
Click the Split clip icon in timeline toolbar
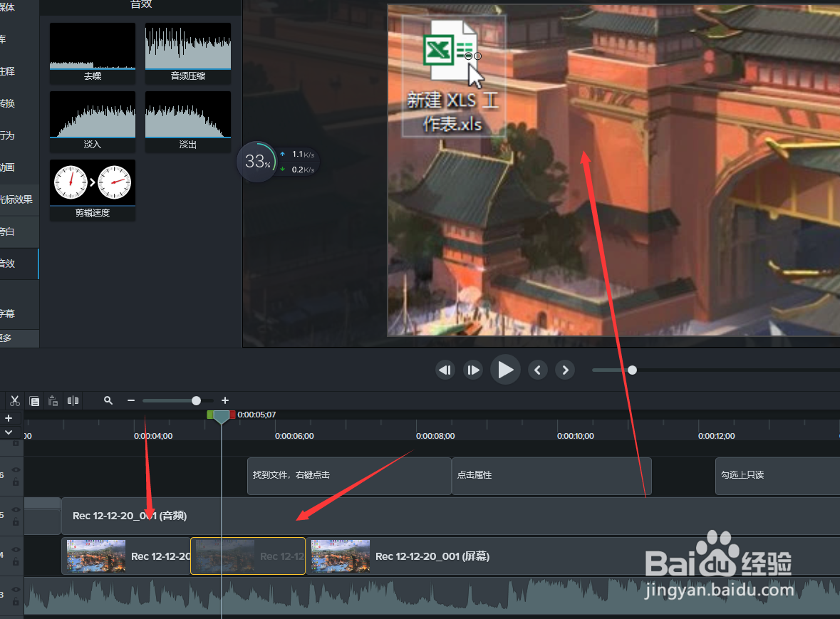(x=73, y=400)
